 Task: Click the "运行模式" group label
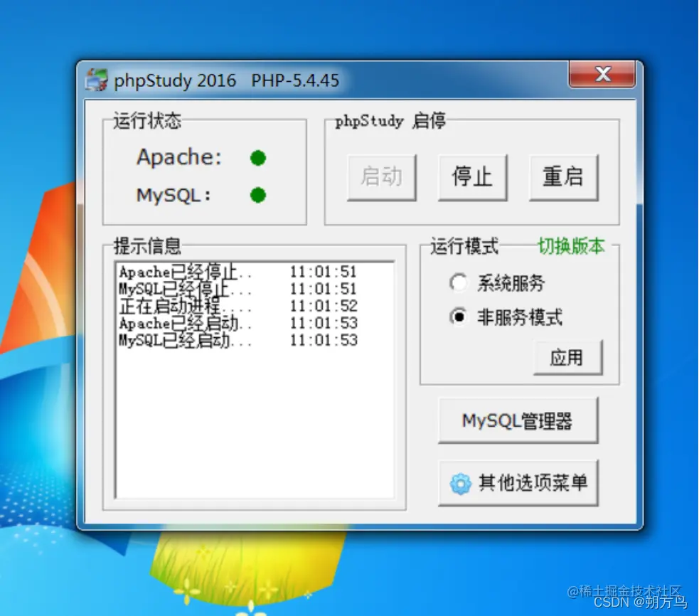[x=464, y=246]
